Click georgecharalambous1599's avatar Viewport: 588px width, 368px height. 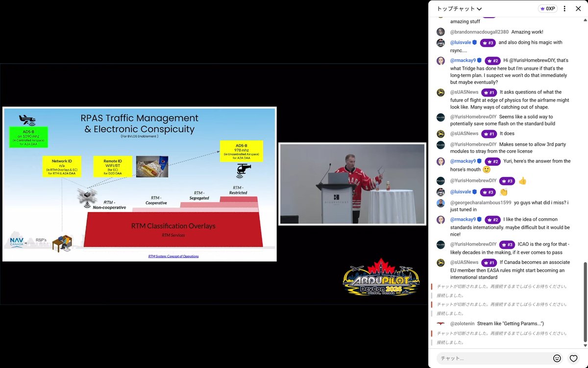coord(441,203)
